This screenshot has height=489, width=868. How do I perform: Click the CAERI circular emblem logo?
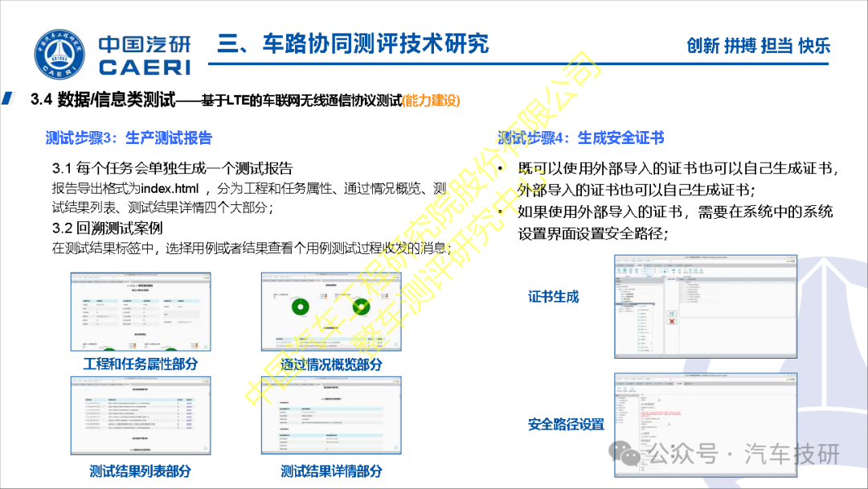pyautogui.click(x=59, y=54)
